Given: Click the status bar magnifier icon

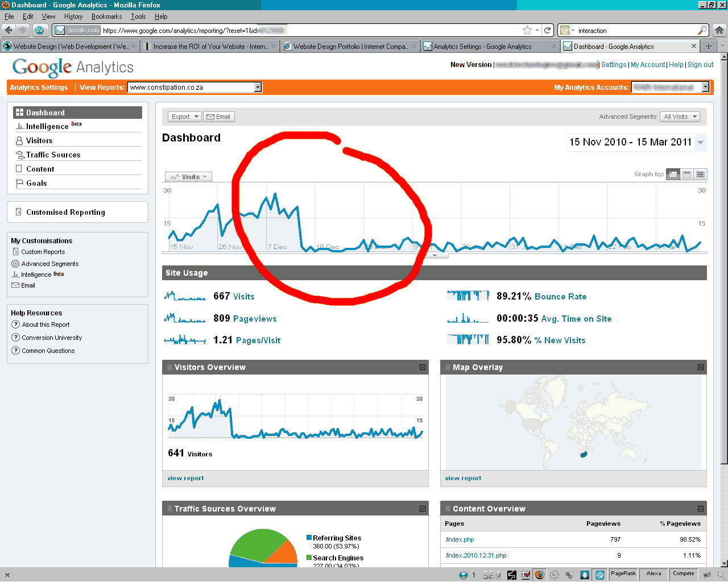Looking at the screenshot, I should 721,575.
